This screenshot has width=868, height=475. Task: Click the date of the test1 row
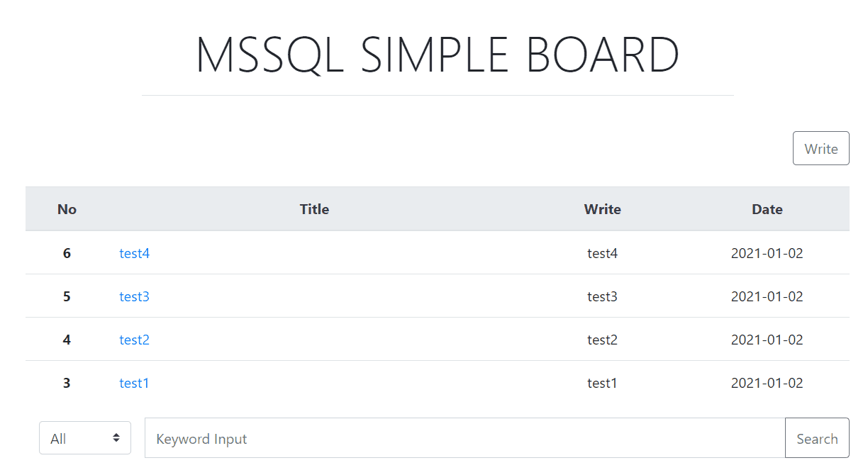pos(767,383)
